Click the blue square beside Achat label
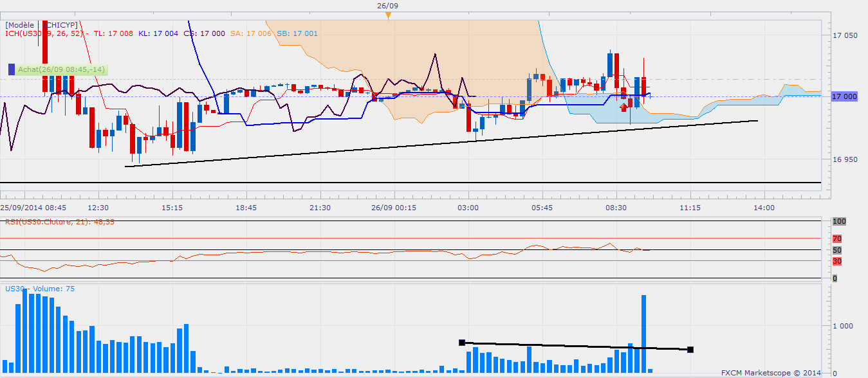Screen dimensions: 868x378 click(x=12, y=69)
